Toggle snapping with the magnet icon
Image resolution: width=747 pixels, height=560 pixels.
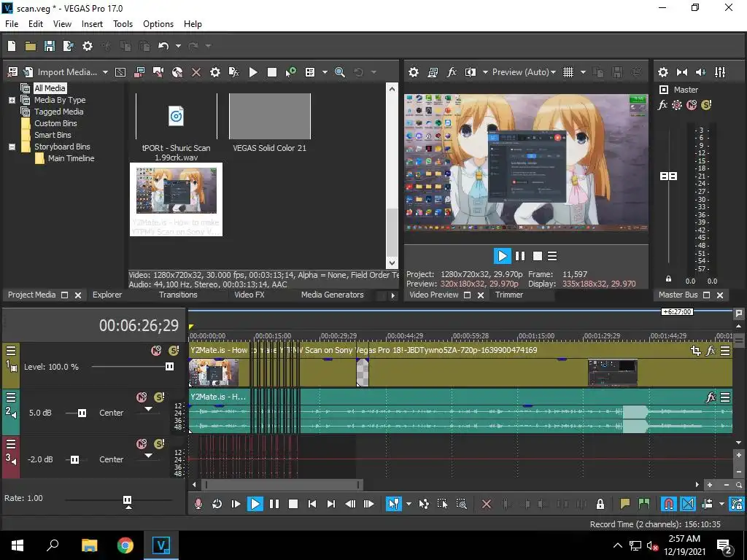(668, 503)
